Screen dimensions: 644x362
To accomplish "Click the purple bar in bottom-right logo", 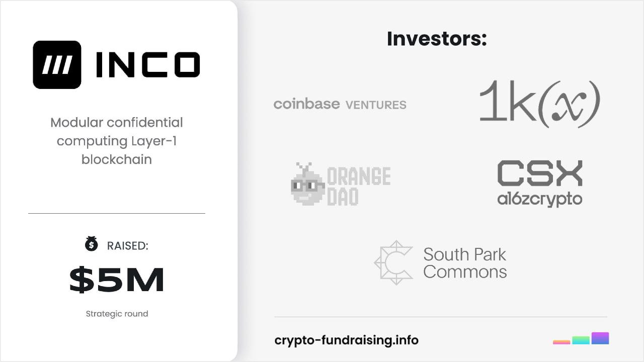I will click(600, 338).
